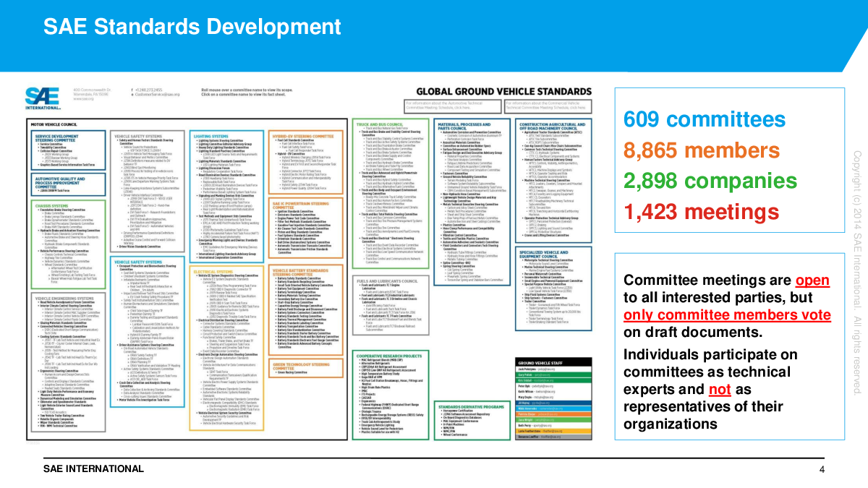Open Vehicle Battery Standards Steering Committee heading
The image size is (868, 488).
(x=302, y=273)
